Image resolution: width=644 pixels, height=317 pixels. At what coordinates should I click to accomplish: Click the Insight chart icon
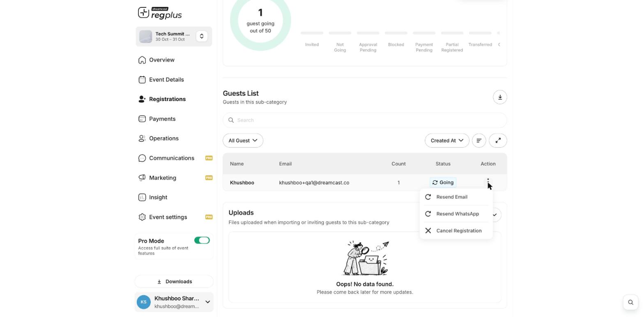[x=142, y=198]
